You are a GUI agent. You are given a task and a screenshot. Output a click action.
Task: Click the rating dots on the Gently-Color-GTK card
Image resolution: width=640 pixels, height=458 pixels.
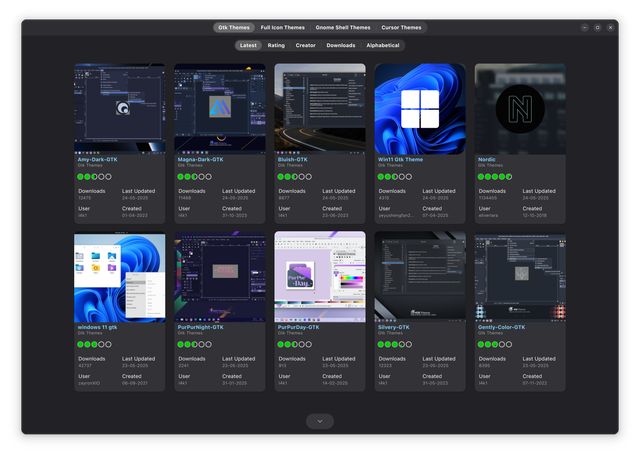tap(495, 345)
